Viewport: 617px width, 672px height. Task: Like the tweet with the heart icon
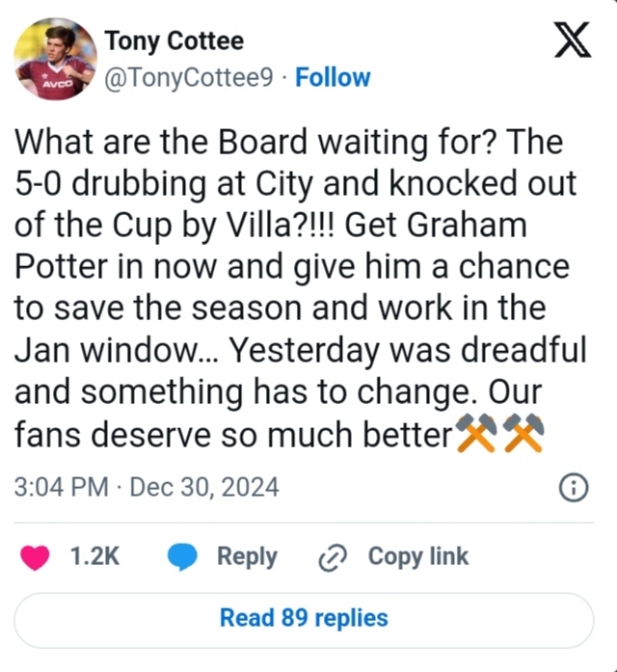pyautogui.click(x=35, y=556)
